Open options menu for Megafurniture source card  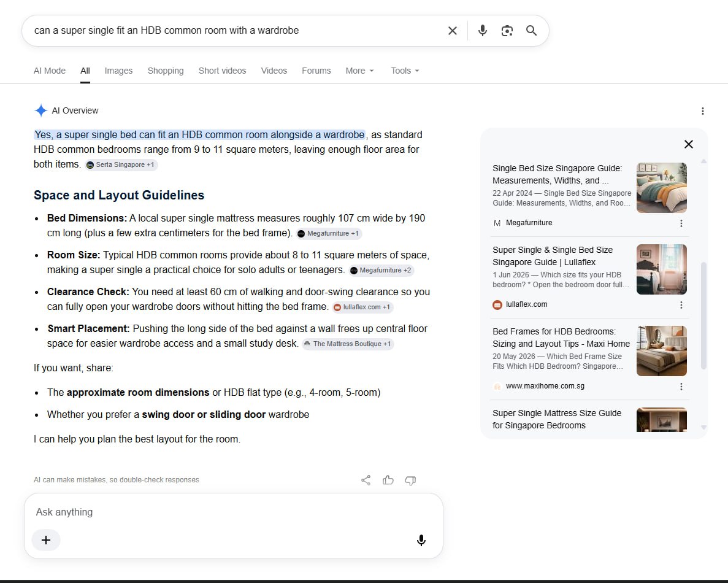point(681,223)
